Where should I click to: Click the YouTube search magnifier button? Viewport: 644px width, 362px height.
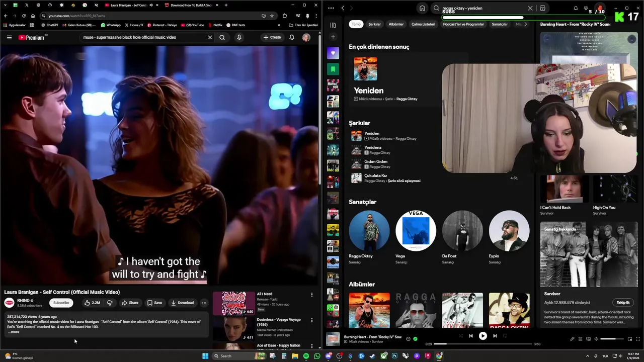pyautogui.click(x=222, y=37)
